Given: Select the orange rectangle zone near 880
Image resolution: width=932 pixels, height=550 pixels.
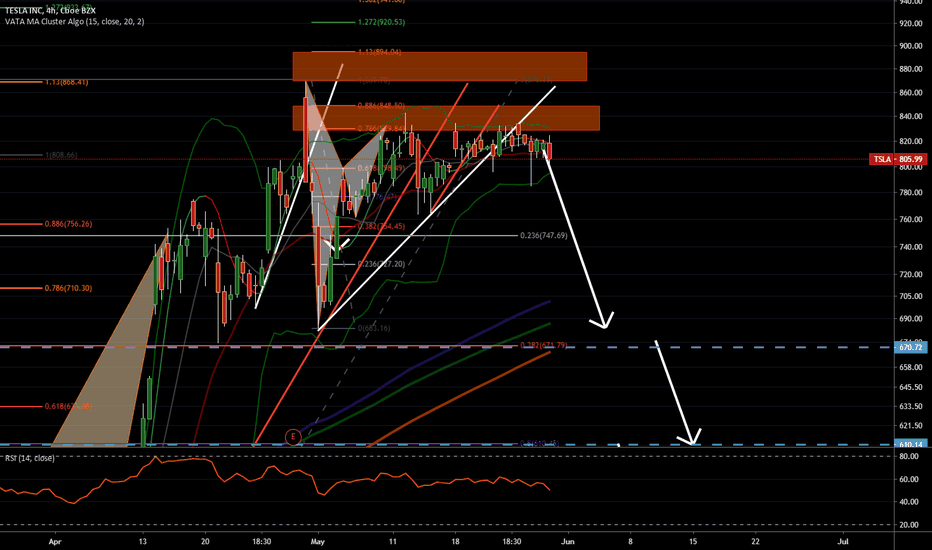Looking at the screenshot, I should click(x=439, y=67).
